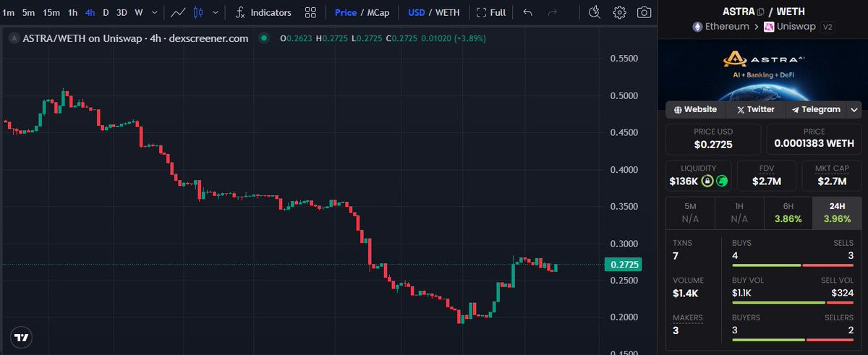868x355 pixels.
Task: Click the PRICE USD $0.2725 box
Action: (713, 139)
